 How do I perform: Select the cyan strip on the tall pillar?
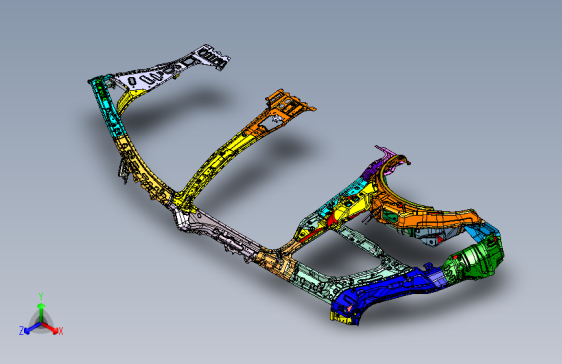click(106, 104)
